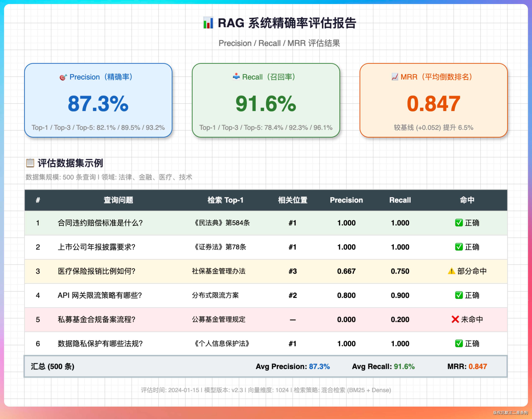Click the #3 position cell
The height and width of the screenshot is (419, 532).
(x=293, y=271)
